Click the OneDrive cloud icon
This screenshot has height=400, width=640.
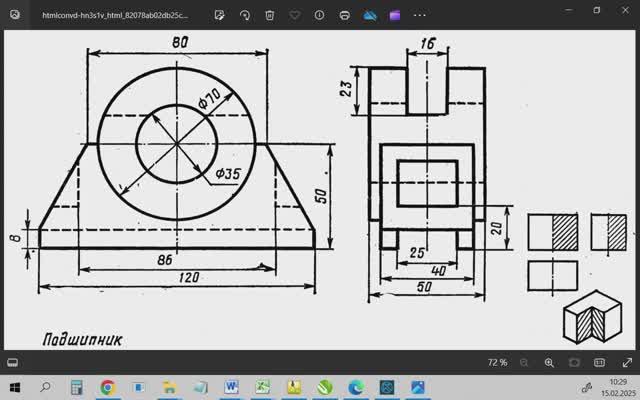point(370,15)
